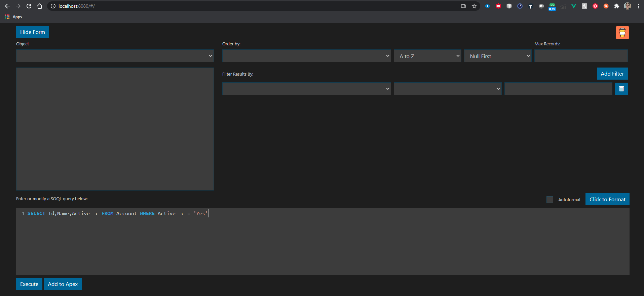Click the trash icon to delete the filter

(621, 89)
